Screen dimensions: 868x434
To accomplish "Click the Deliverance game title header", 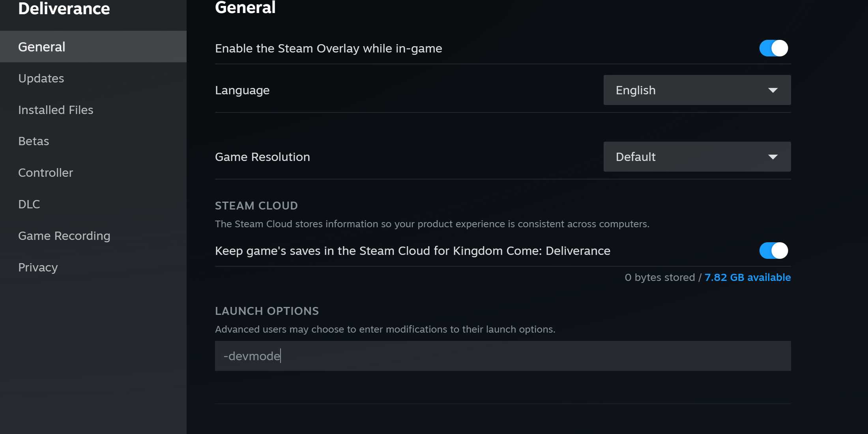I will pos(64,8).
